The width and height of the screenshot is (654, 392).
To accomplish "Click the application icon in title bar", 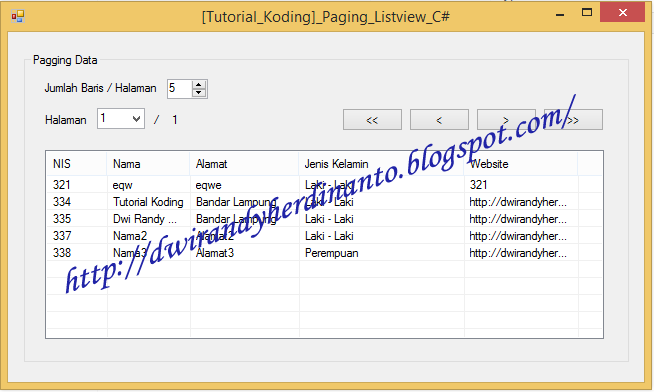I will coord(18,17).
